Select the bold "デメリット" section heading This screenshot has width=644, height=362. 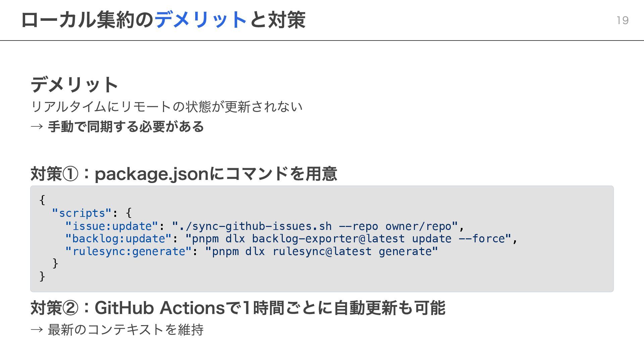pos(74,84)
